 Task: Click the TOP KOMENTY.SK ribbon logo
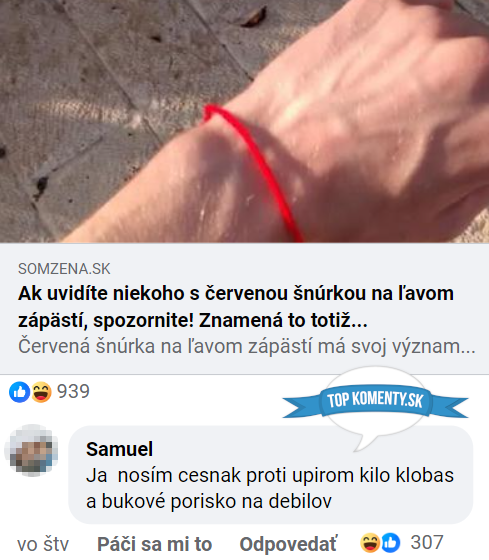pyautogui.click(x=375, y=400)
